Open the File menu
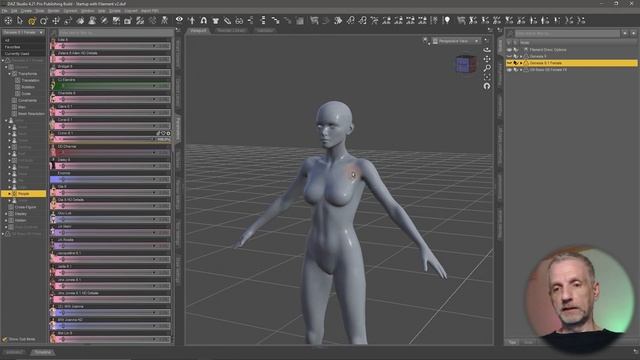Viewport: 640px width, 360px height. coord(4,11)
